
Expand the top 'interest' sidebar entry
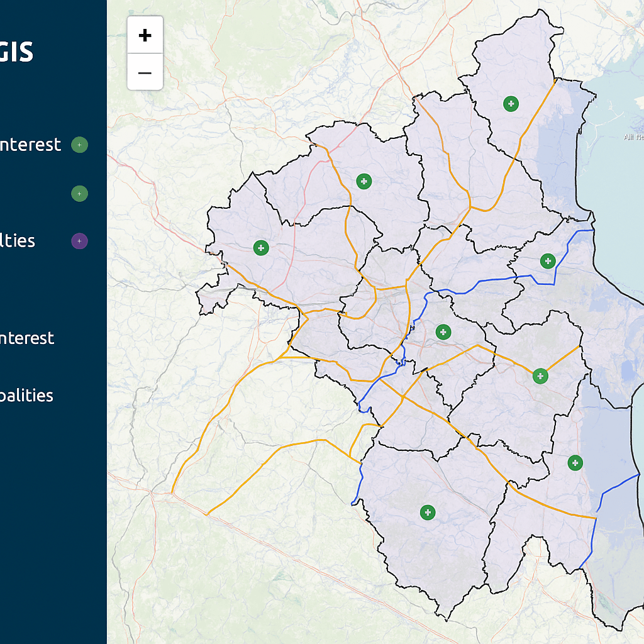click(x=30, y=145)
